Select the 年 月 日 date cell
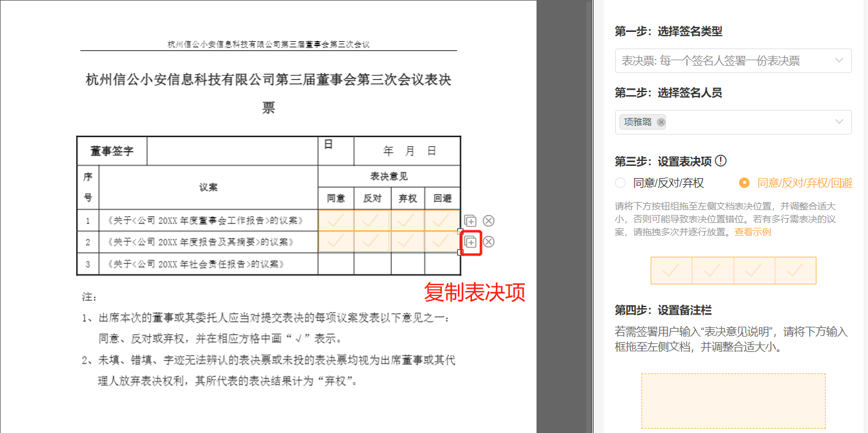Viewport: 868px width, 433px height. click(x=407, y=151)
